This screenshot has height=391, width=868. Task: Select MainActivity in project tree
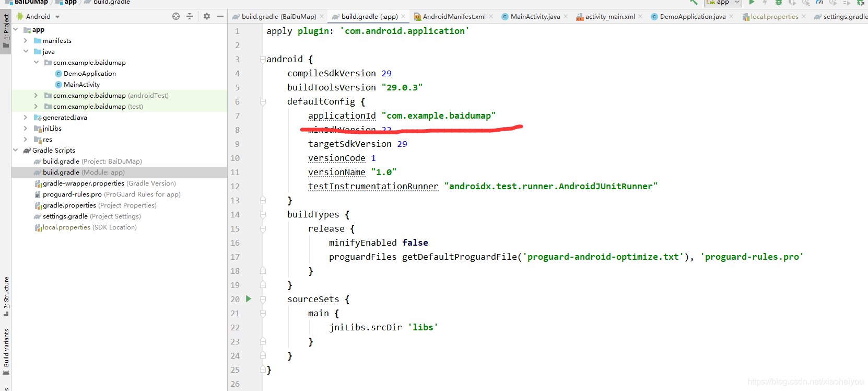pyautogui.click(x=81, y=85)
